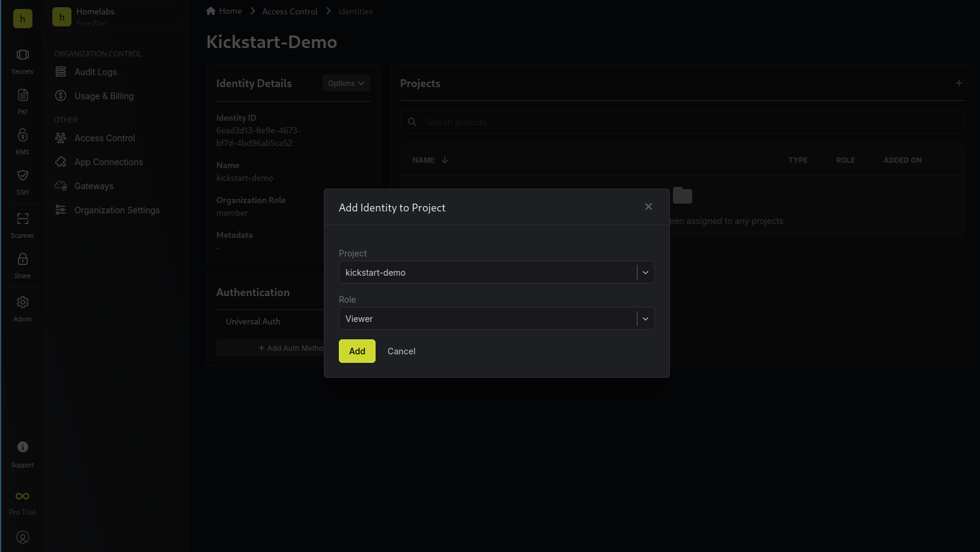Click the ADDED ON column header
The height and width of the screenshot is (552, 980).
(902, 160)
